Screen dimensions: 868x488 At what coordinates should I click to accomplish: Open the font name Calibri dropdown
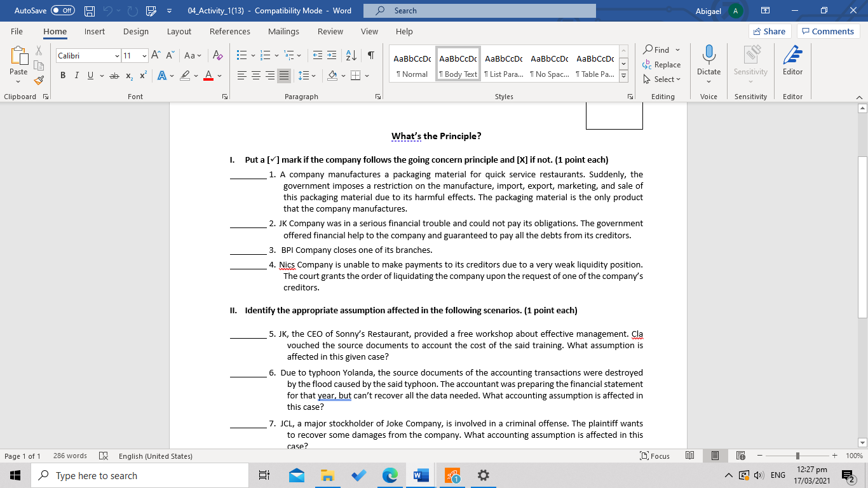click(117, 56)
